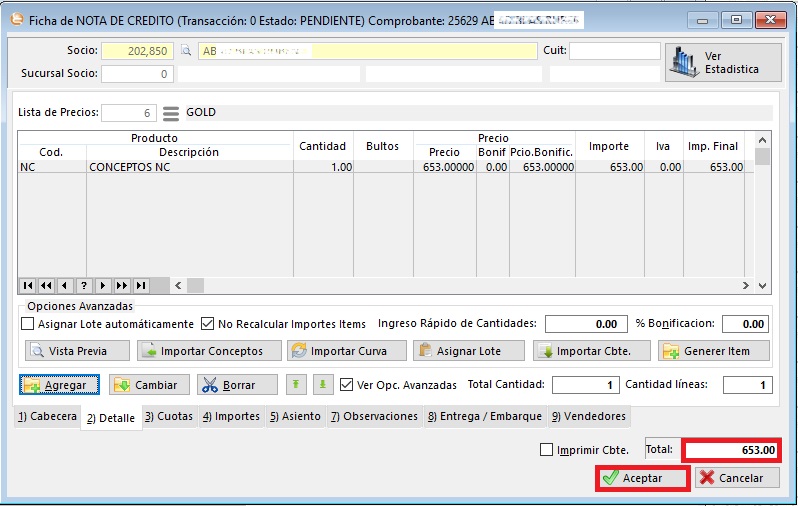Open Ver Estadistica chart button
Viewport: 798px width, 506px height.
723,62
